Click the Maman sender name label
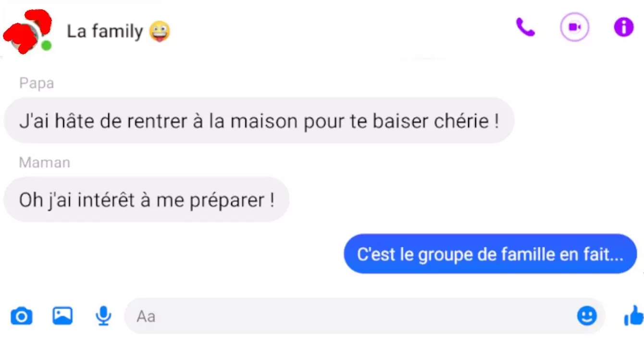Viewport: 644px width, 338px height. [45, 163]
